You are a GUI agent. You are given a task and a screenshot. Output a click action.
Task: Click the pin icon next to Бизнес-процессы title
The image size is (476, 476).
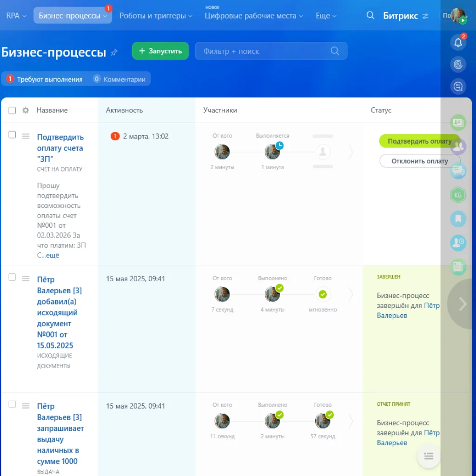tap(114, 53)
